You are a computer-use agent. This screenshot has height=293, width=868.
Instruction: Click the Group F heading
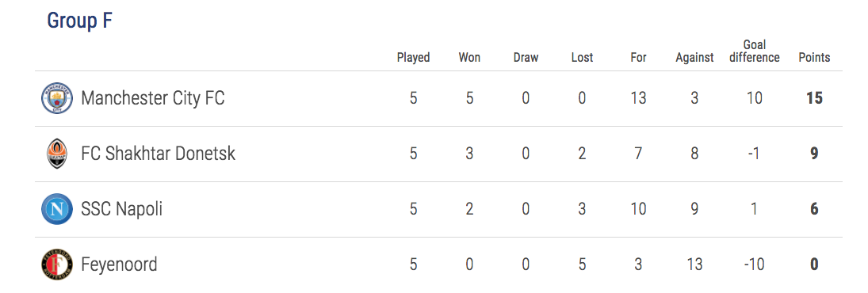80,21
